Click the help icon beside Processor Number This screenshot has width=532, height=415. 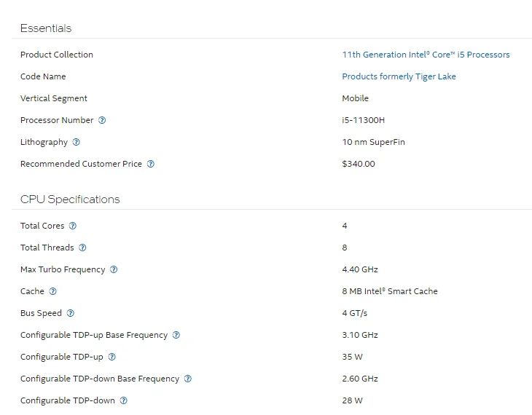tap(102, 120)
